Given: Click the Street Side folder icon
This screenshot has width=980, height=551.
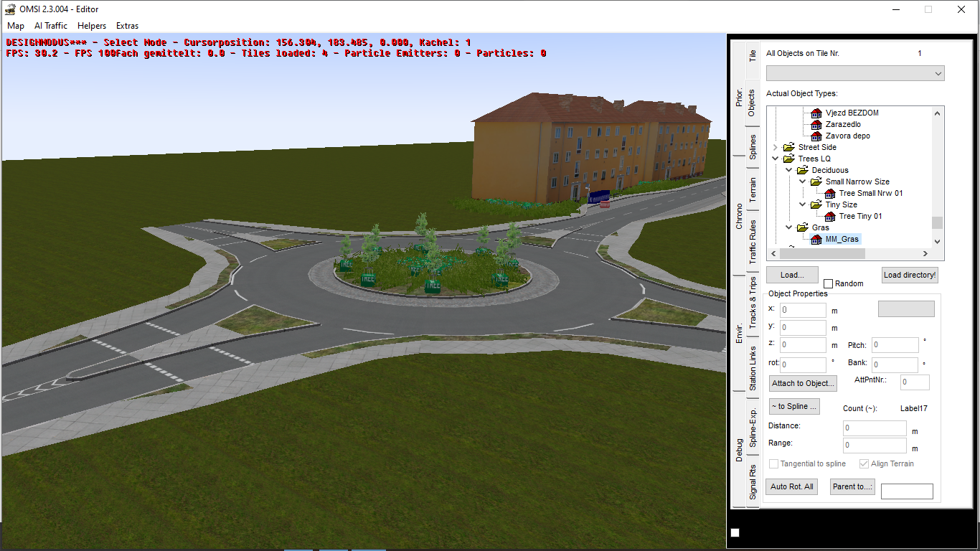Looking at the screenshot, I should coord(789,148).
